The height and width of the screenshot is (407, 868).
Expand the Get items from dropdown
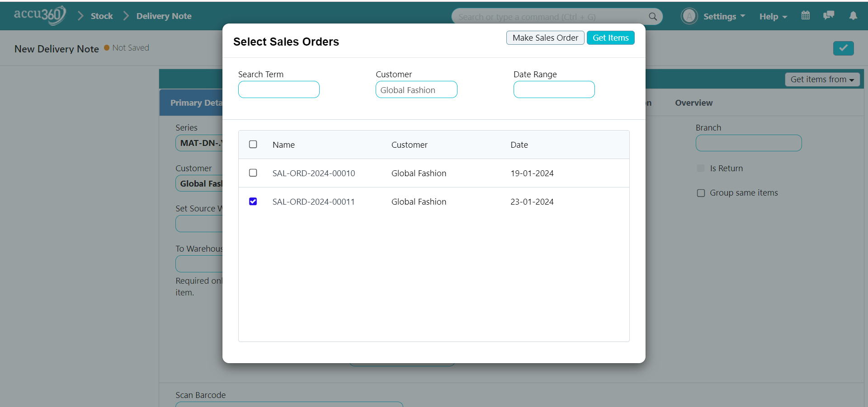tap(822, 80)
